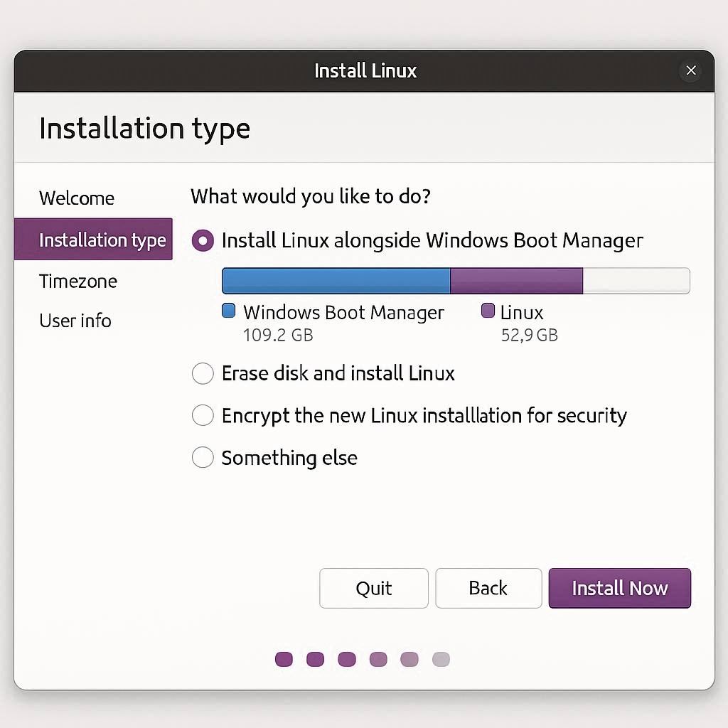This screenshot has height=728, width=728.
Task: Open the Welcome step in sidebar
Action: [77, 198]
